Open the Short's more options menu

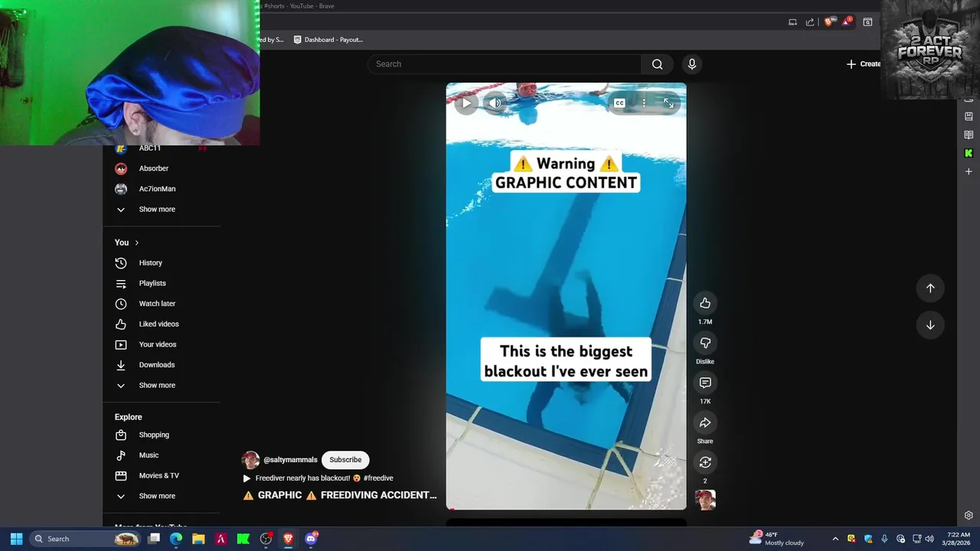(x=644, y=103)
